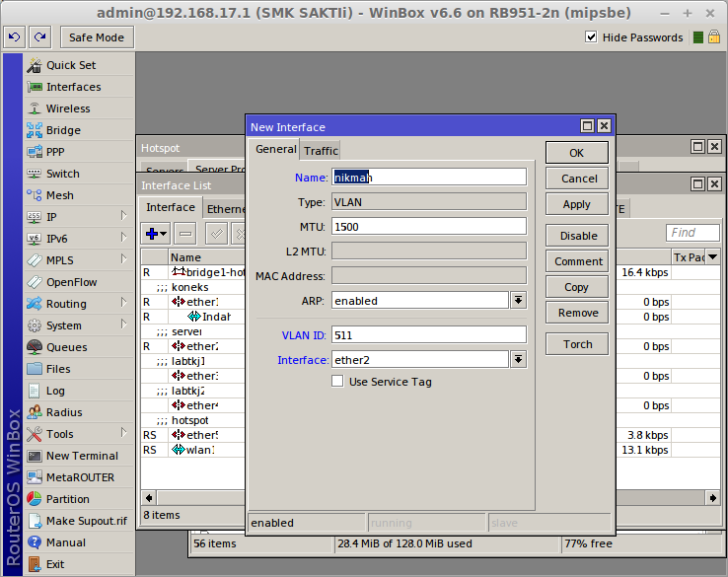Expand the MPLS submenu
Viewport: 728px width, 577px height.
(123, 259)
